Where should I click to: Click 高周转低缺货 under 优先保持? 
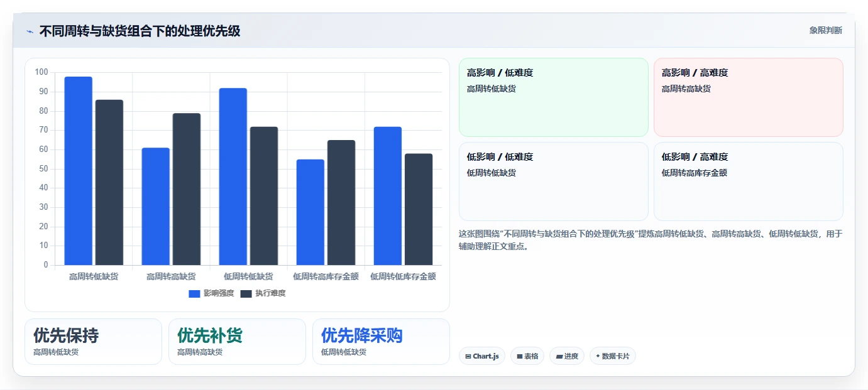[56, 352]
